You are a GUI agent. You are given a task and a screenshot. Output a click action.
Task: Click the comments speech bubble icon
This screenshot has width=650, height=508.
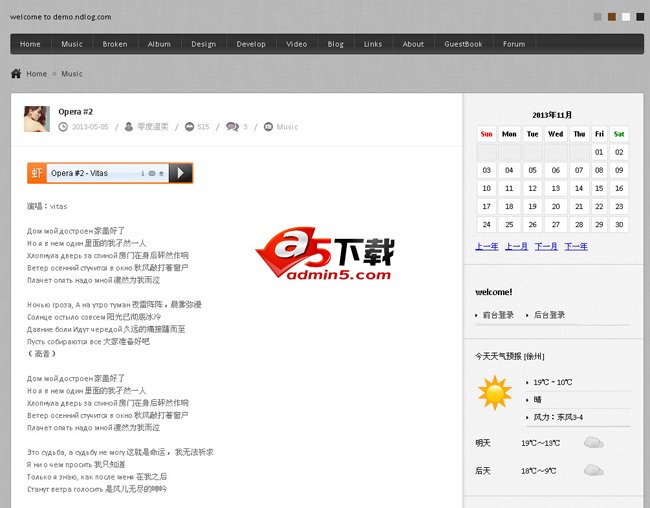click(232, 127)
